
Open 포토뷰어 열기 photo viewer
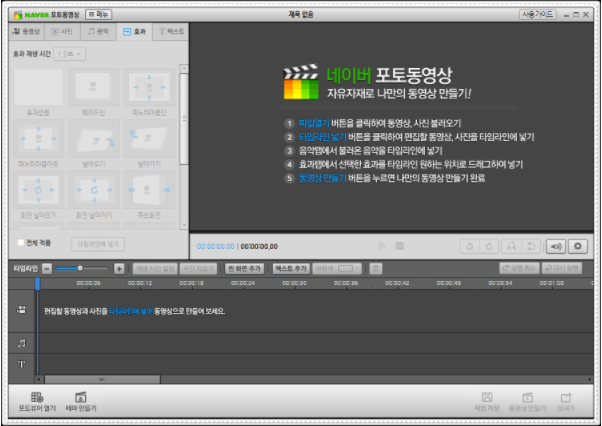pyautogui.click(x=37, y=402)
